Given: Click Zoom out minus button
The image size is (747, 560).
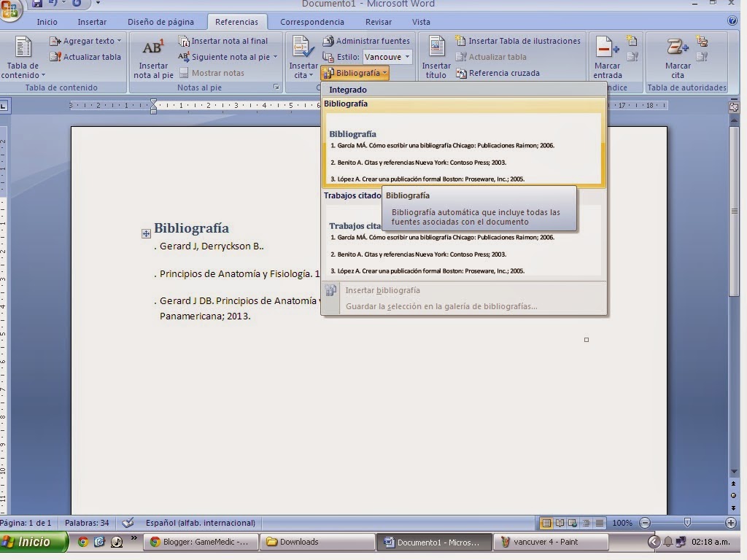Looking at the screenshot, I should [x=645, y=523].
